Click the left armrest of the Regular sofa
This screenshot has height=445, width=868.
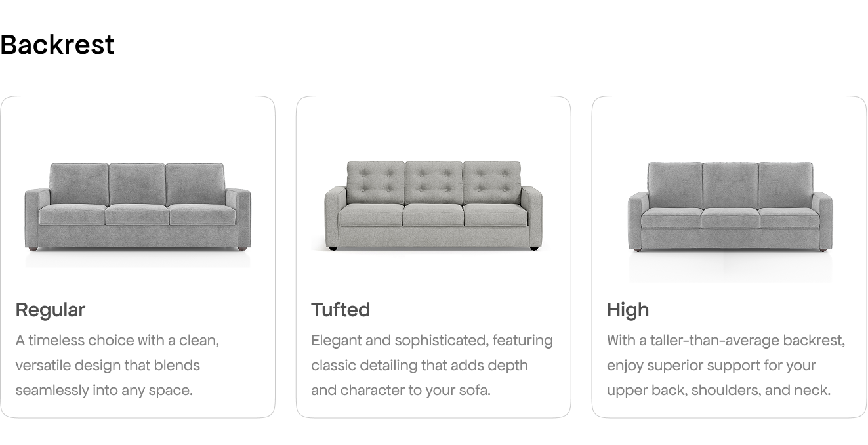pos(37,218)
